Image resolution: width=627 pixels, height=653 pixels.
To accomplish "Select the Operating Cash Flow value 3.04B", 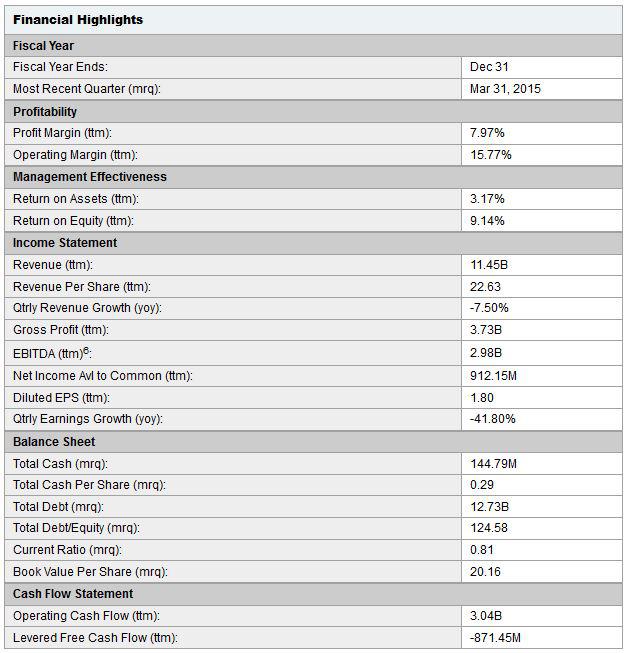I will pos(486,616).
